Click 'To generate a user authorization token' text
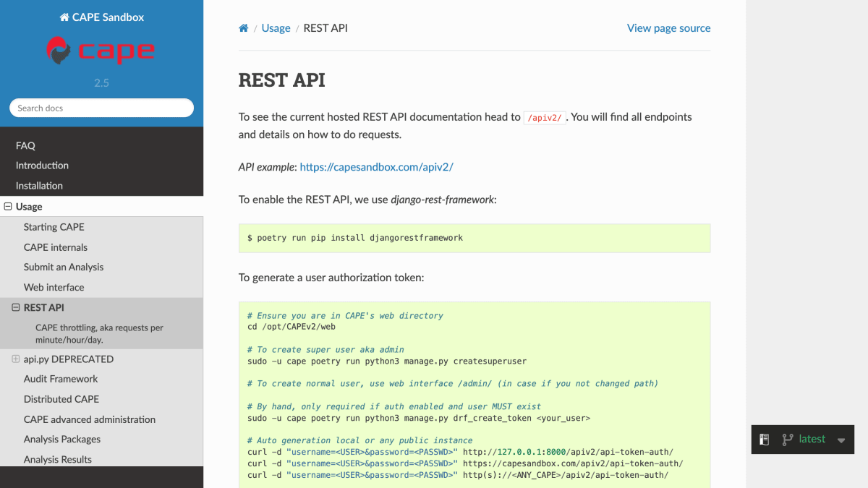The width and height of the screenshot is (868, 488). point(331,278)
